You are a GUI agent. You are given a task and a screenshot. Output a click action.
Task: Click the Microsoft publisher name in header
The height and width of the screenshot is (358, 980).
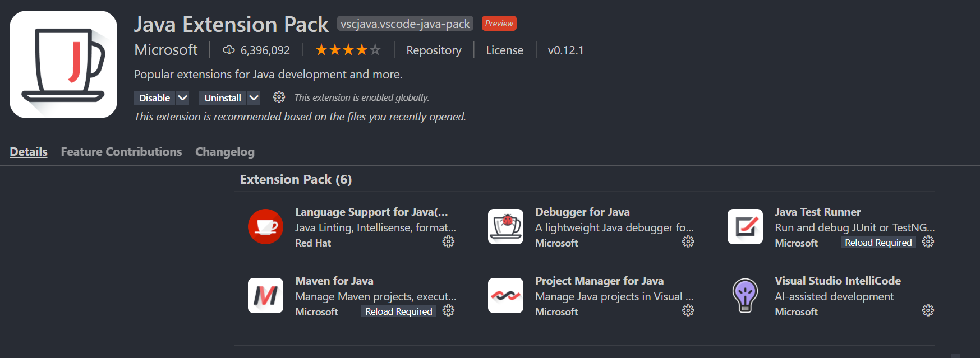pyautogui.click(x=166, y=50)
